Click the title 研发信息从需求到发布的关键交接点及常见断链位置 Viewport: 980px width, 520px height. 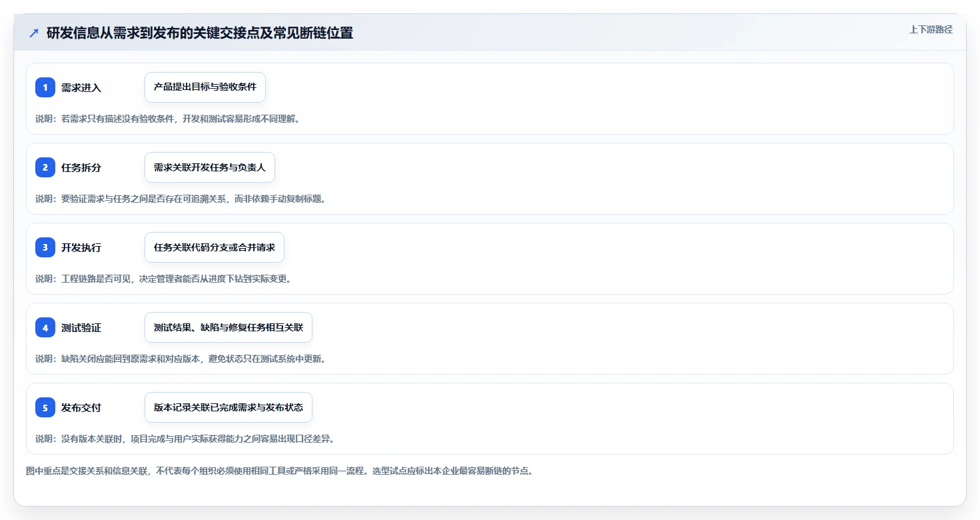tap(200, 33)
